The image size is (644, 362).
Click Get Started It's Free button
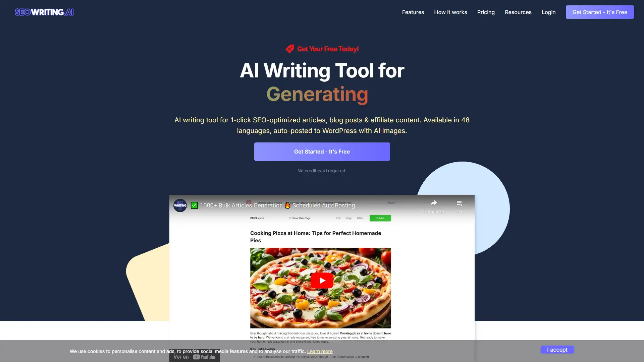pyautogui.click(x=322, y=152)
